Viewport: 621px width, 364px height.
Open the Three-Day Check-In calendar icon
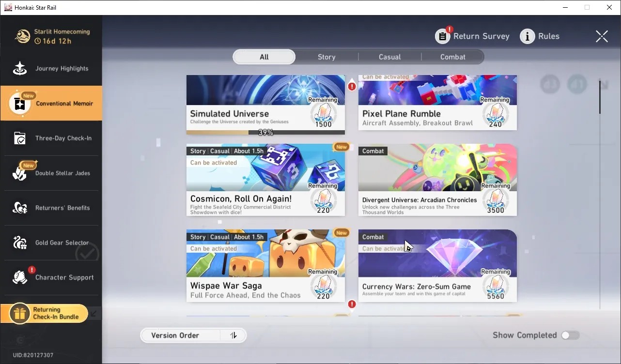click(20, 138)
